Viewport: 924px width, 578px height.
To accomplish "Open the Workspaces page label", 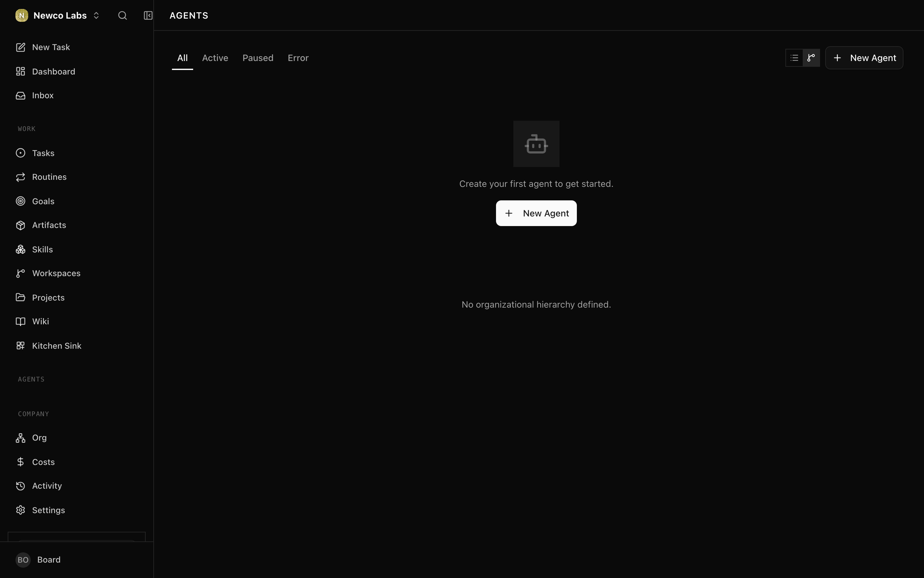I will (x=56, y=273).
